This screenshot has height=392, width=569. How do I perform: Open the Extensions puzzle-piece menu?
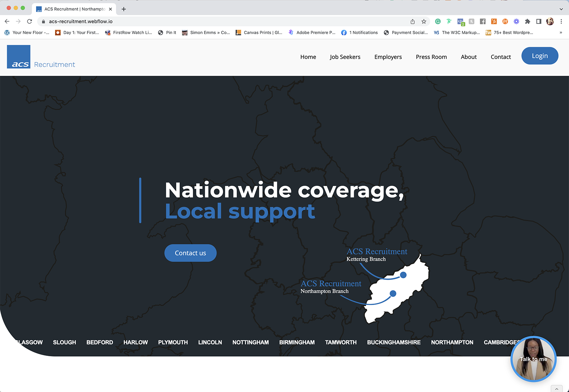(x=528, y=21)
